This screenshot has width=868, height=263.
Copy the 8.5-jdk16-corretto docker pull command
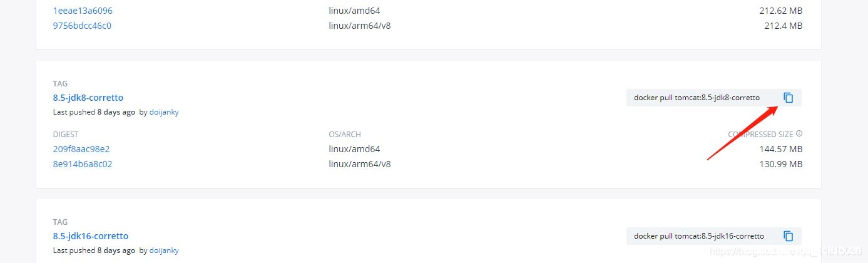tap(789, 236)
